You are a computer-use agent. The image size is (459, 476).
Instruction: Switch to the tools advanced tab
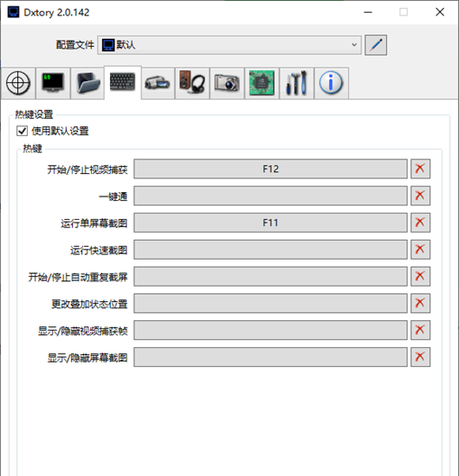[297, 83]
